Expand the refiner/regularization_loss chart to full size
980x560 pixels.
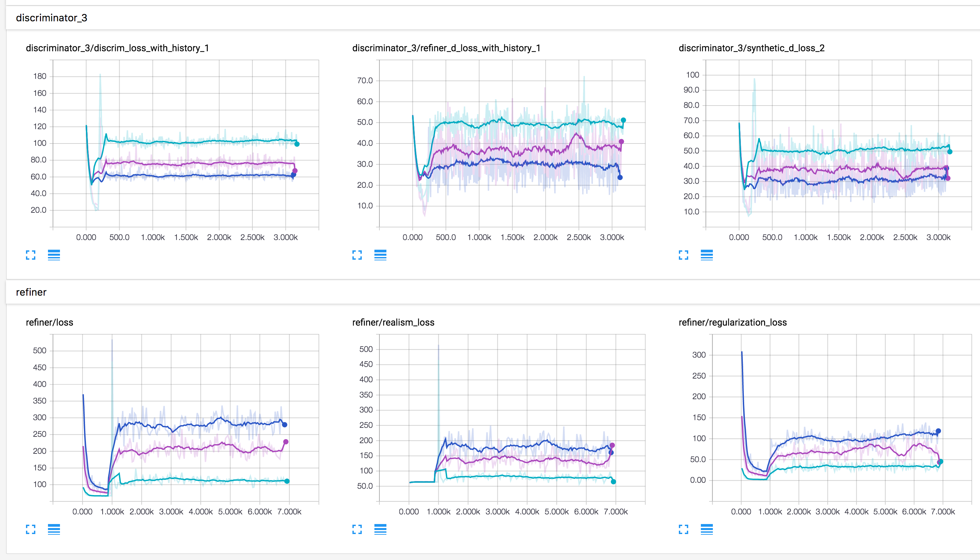pos(683,529)
